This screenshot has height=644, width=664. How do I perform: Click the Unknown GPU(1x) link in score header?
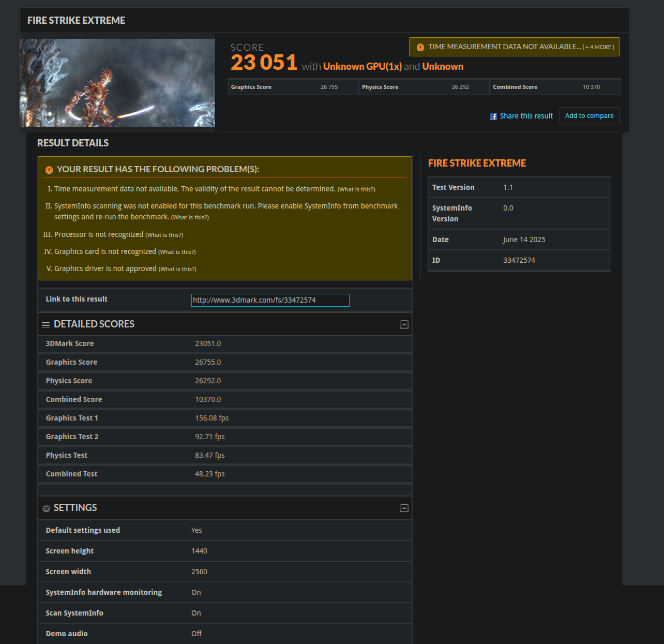363,66
